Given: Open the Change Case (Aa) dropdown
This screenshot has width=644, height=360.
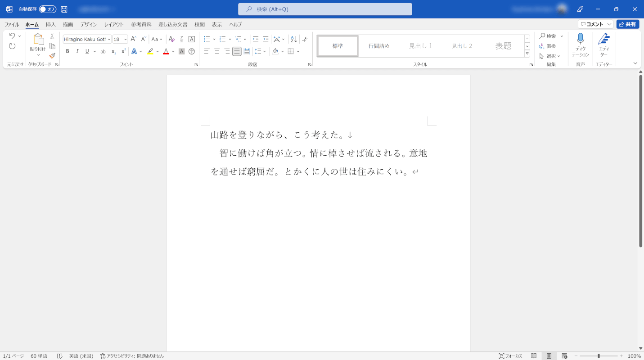Looking at the screenshot, I should tap(157, 39).
